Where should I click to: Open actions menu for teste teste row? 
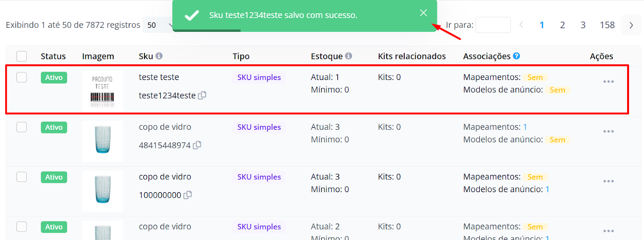coord(608,82)
